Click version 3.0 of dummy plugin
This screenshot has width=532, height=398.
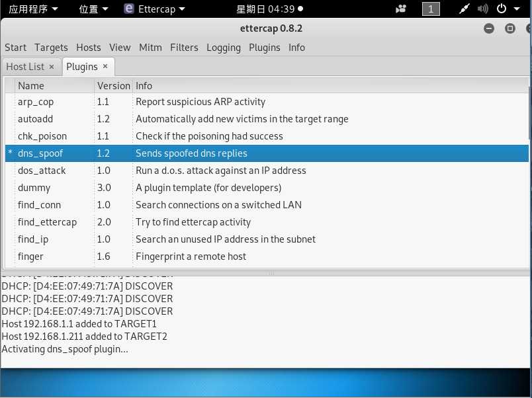coord(104,188)
